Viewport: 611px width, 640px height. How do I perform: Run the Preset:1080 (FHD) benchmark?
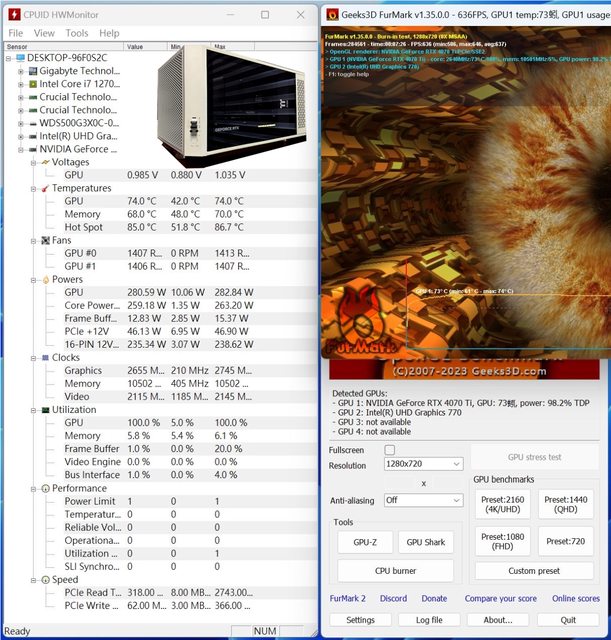pos(504,541)
